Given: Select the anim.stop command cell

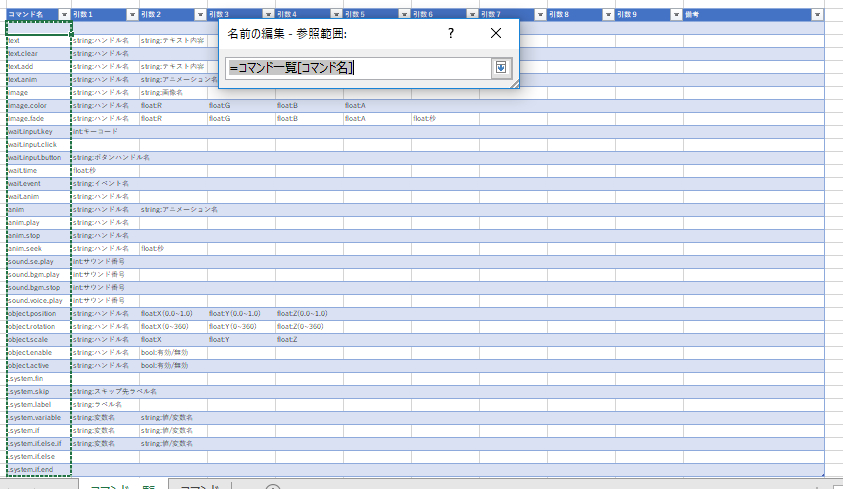Looking at the screenshot, I should [x=39, y=235].
